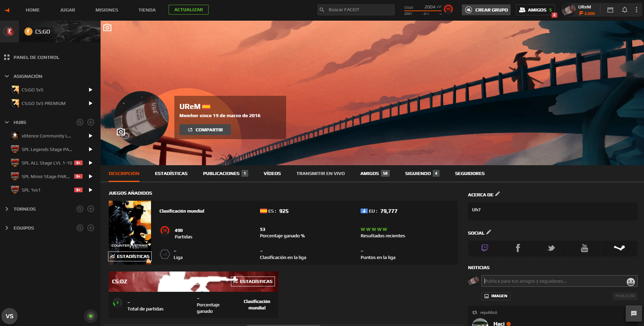Open the chat bubble widget
644x326 pixels.
tap(634, 313)
